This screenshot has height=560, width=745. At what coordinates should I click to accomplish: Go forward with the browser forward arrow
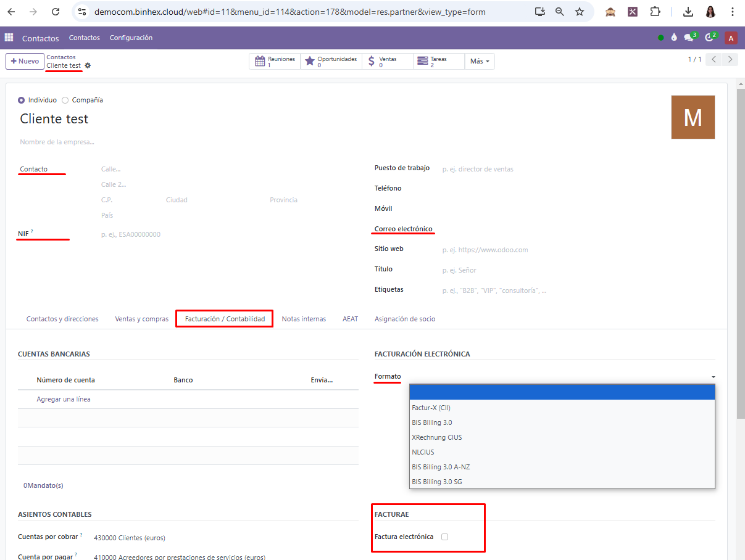coord(33,12)
